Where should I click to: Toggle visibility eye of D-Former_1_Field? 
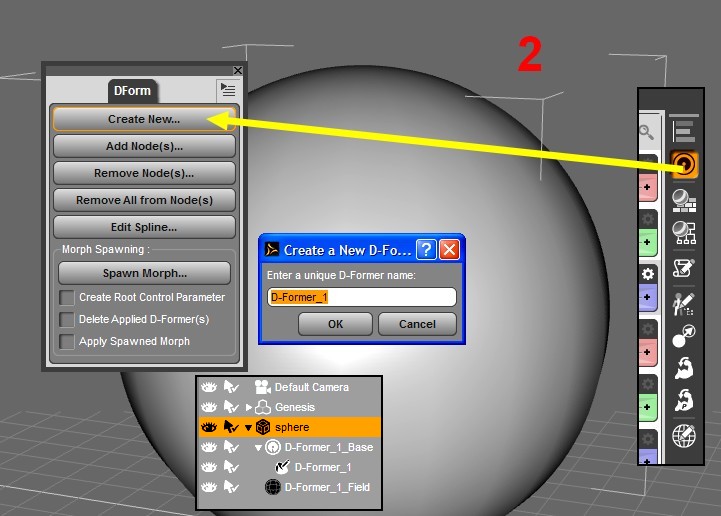(x=209, y=487)
